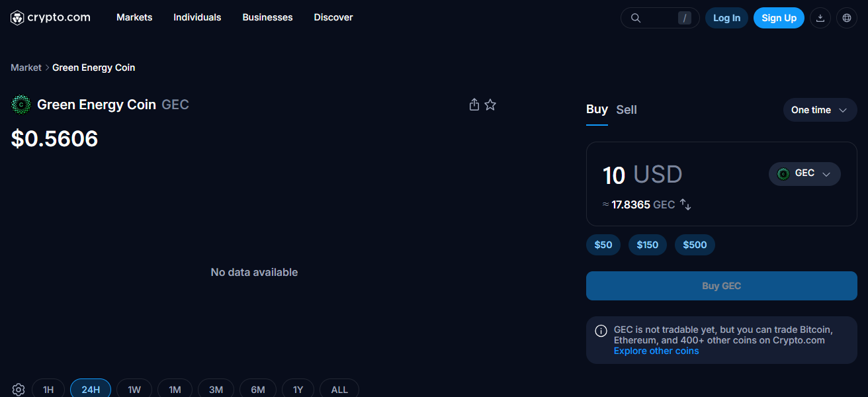Open the language globe icon
This screenshot has width=868, height=397.
click(x=847, y=18)
